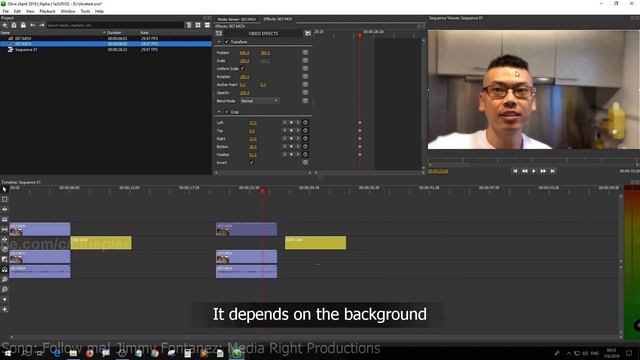Select the Slip tool in the timeline toolbar
This screenshot has height=360, width=640.
4,239
